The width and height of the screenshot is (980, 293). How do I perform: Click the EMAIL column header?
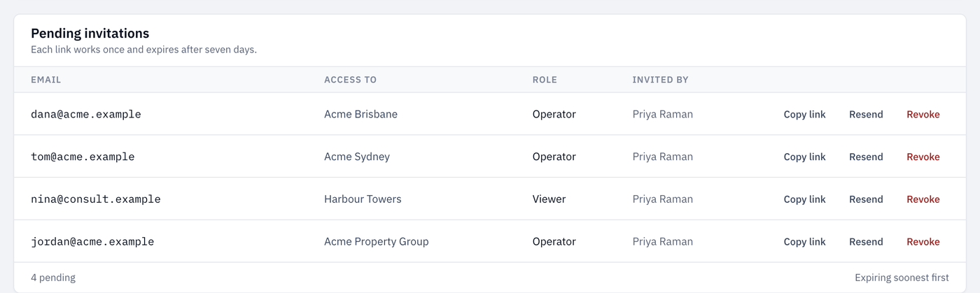click(46, 80)
